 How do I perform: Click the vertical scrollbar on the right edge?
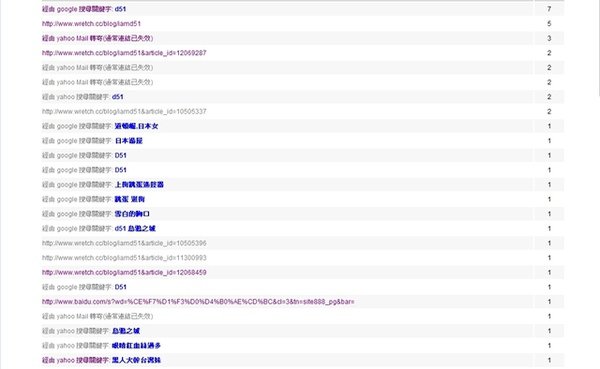pos(598,48)
